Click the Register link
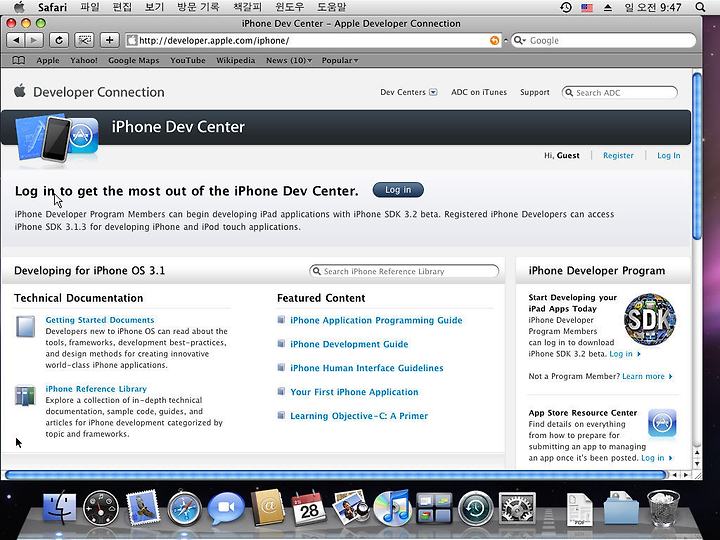 point(618,156)
